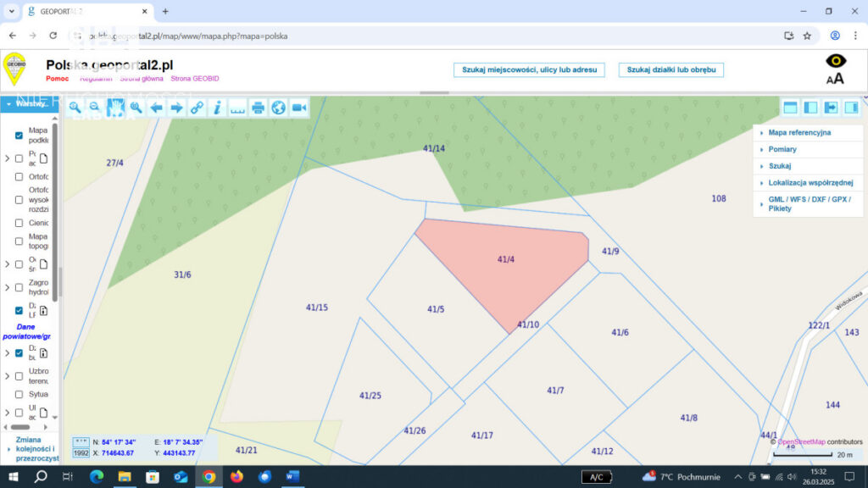Open Lokalizacja współrzędnej panel

point(810,182)
